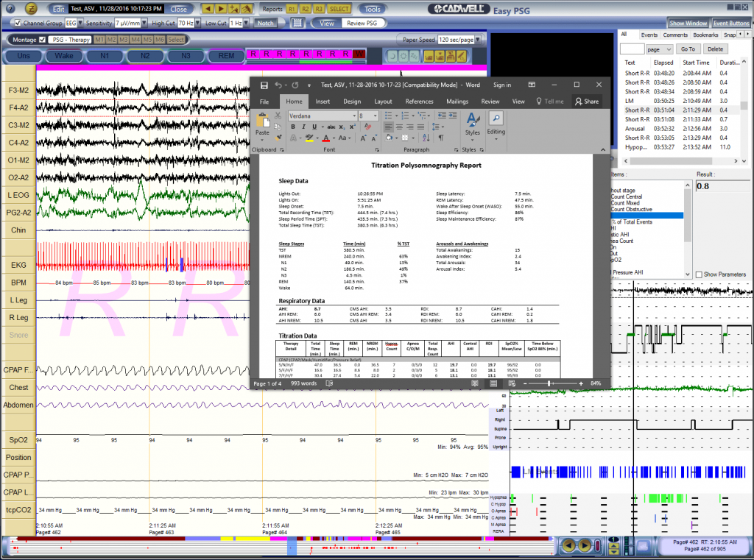Open the Paper Speed dropdown

478,40
